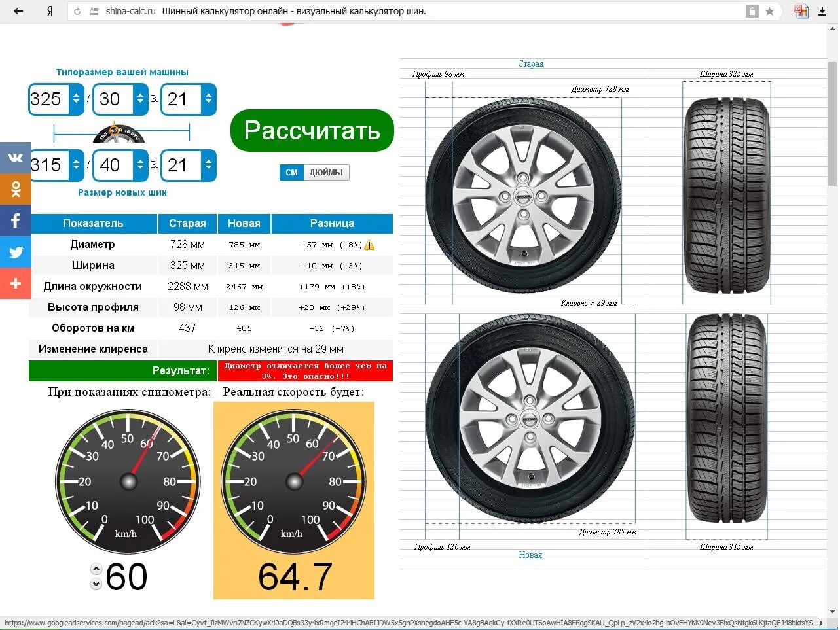Bookmark the page with the star icon
This screenshot has width=840, height=630.
pos(770,11)
